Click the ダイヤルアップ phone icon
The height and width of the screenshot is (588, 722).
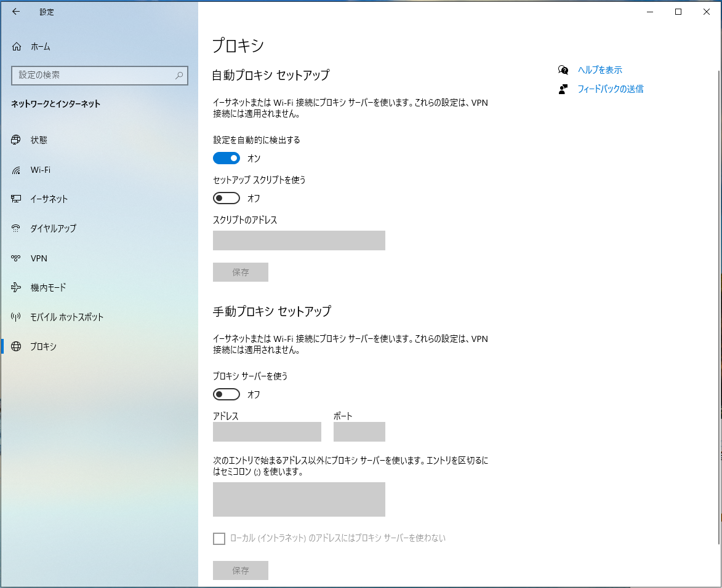(x=15, y=228)
